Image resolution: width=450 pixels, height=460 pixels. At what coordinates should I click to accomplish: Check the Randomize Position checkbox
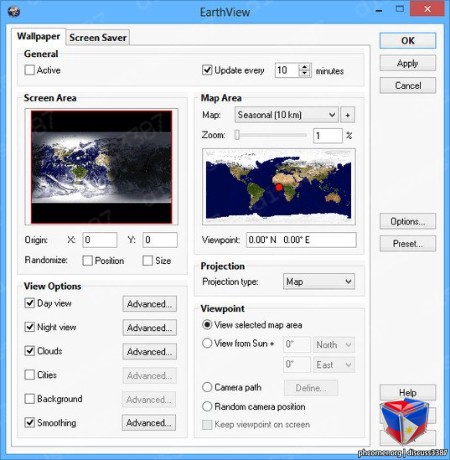87,260
